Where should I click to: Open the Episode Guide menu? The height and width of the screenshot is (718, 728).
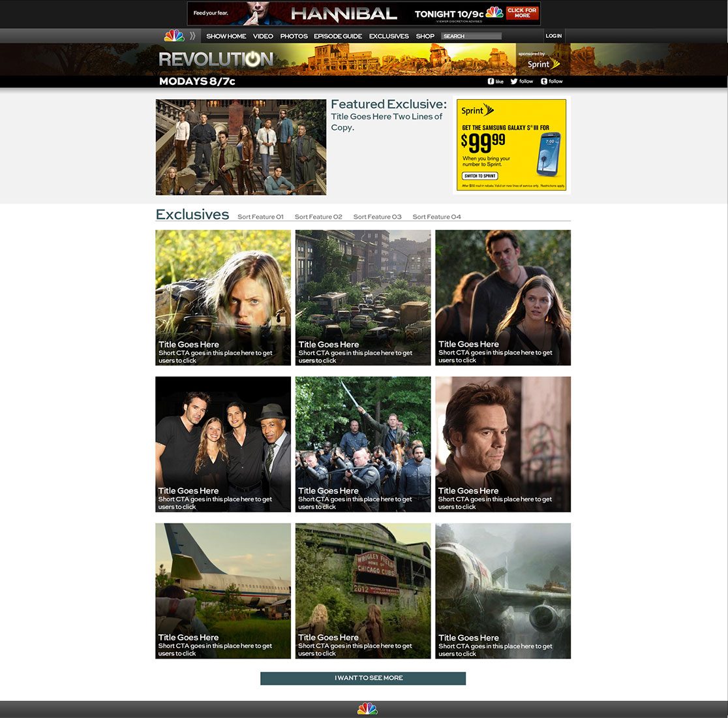point(338,36)
